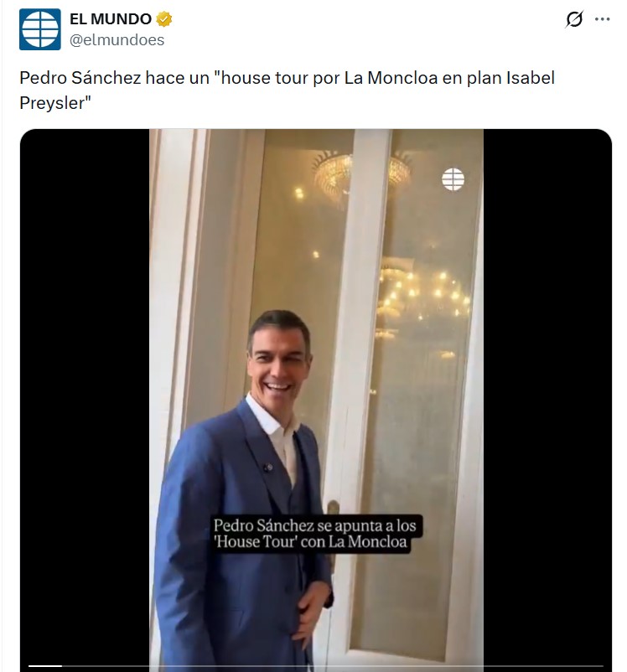Open the Grok explain-post icon
This screenshot has height=672, width=627.
pos(574,19)
